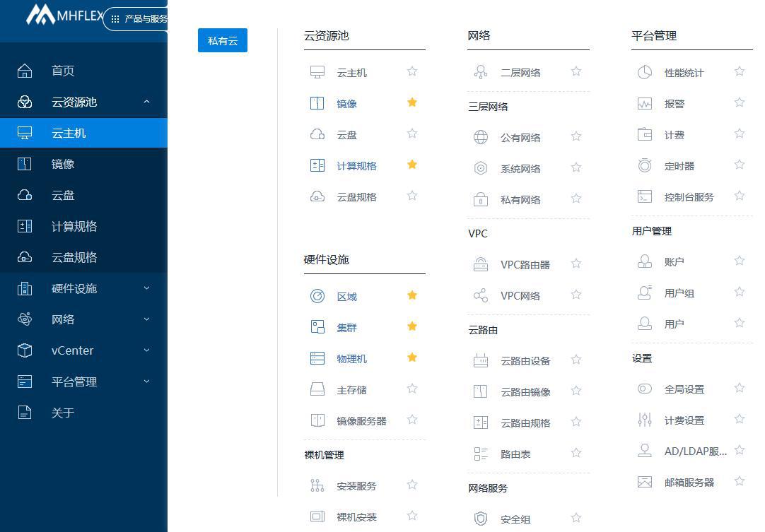Click the 定时器 clock icon
The height and width of the screenshot is (532, 765).
click(645, 165)
